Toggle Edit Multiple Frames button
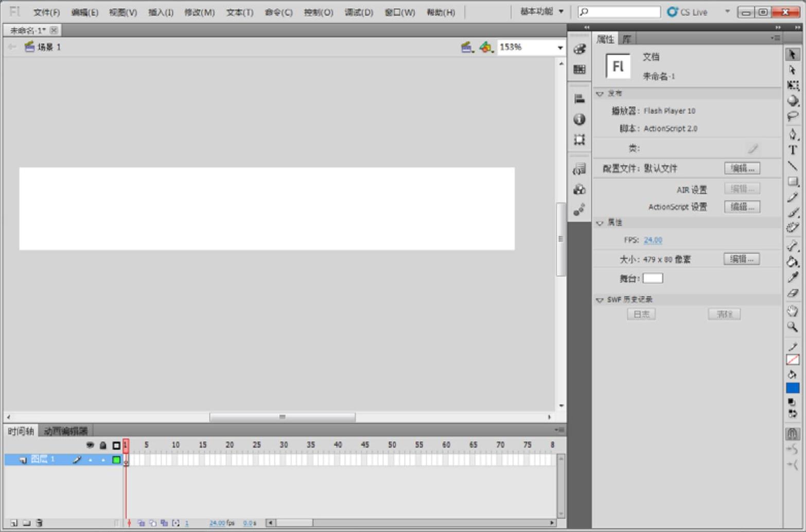 coord(164,523)
